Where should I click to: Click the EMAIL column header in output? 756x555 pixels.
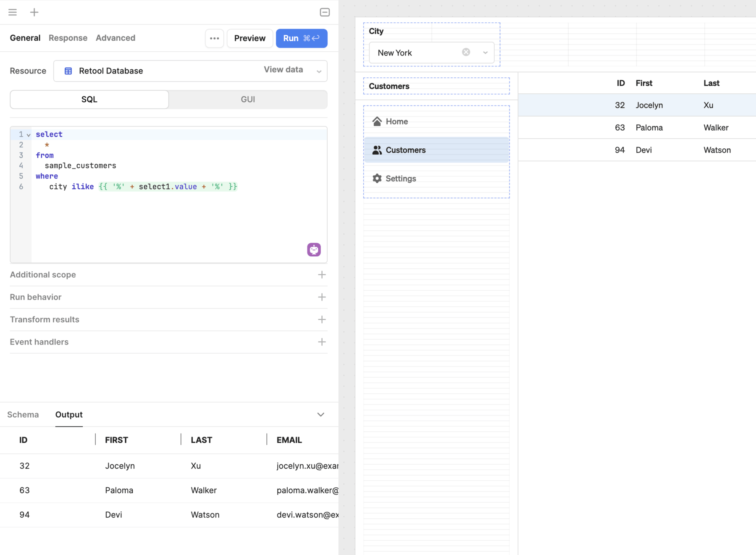[289, 440]
